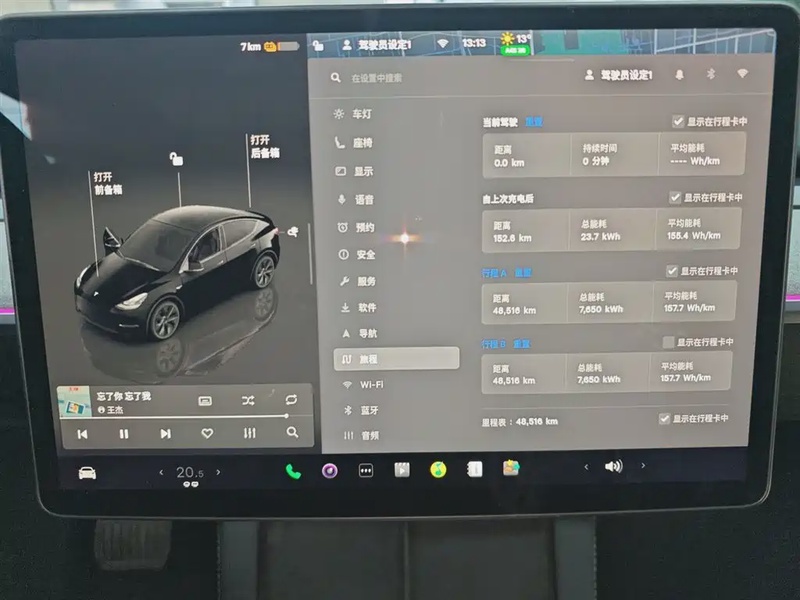
Task: Tap the heart favorite icon in media player
Action: pos(207,433)
